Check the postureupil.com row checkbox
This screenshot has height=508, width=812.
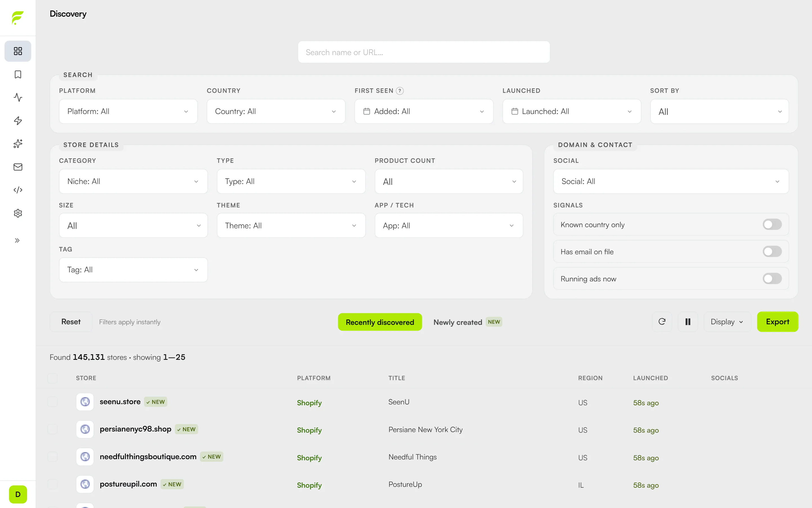point(52,484)
